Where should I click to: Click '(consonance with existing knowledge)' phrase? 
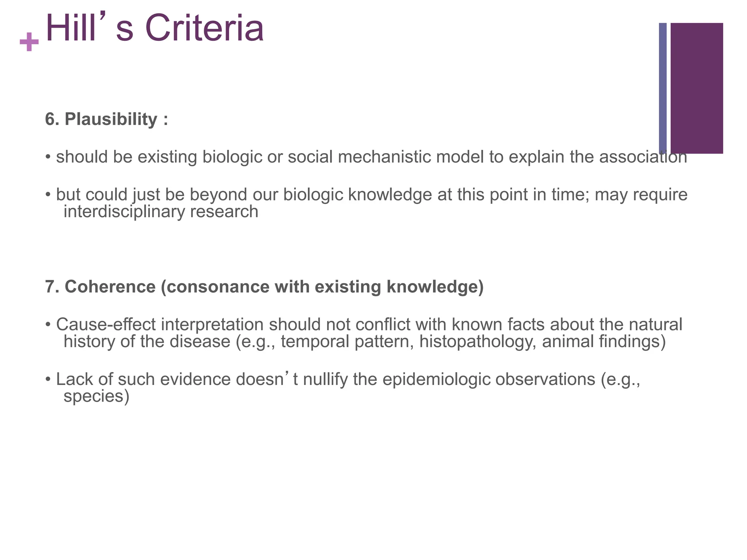[x=322, y=287]
